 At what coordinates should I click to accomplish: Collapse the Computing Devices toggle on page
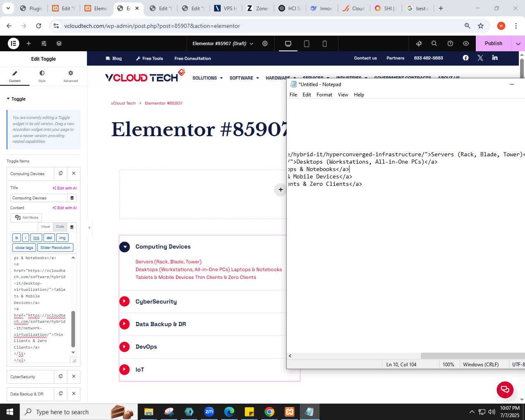coord(125,247)
